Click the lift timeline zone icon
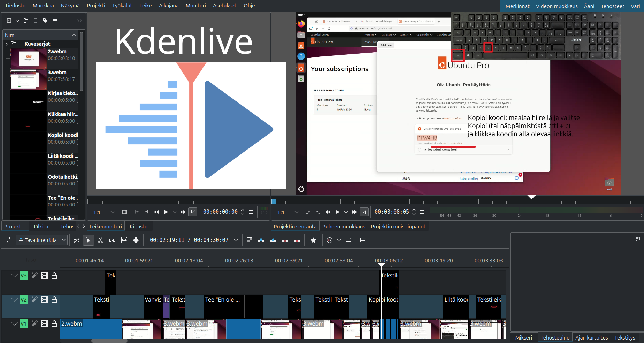 pyautogui.click(x=297, y=240)
